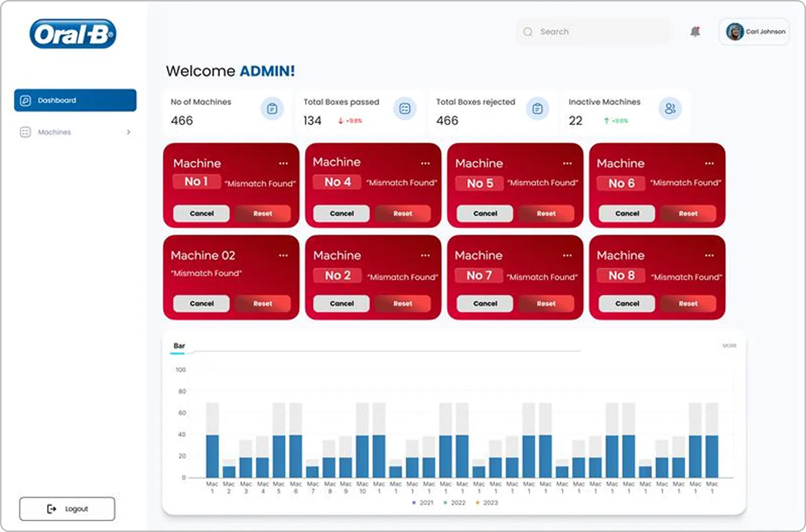Click Carl Johnson's profile avatar
Screen dimensions: 806x532
coord(735,32)
